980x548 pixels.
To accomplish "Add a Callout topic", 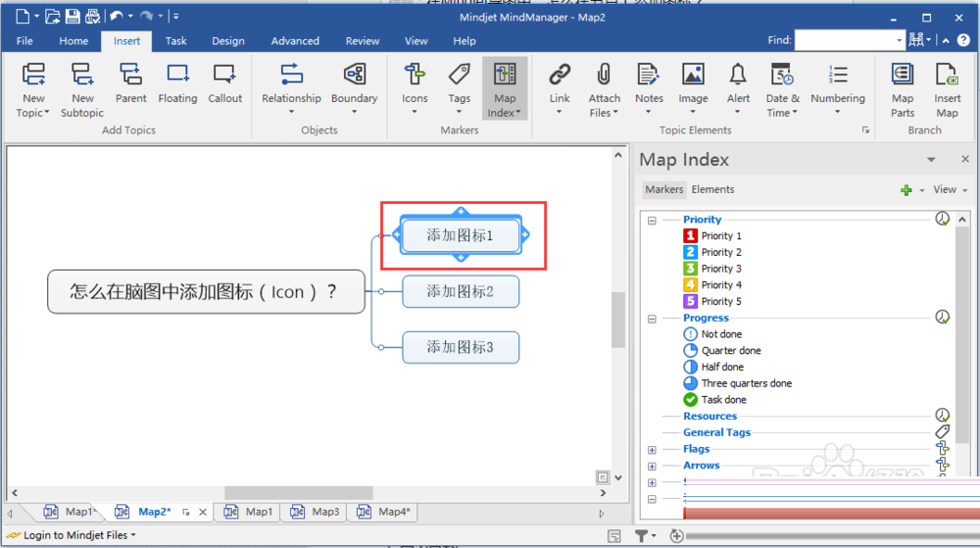I will pos(224,83).
